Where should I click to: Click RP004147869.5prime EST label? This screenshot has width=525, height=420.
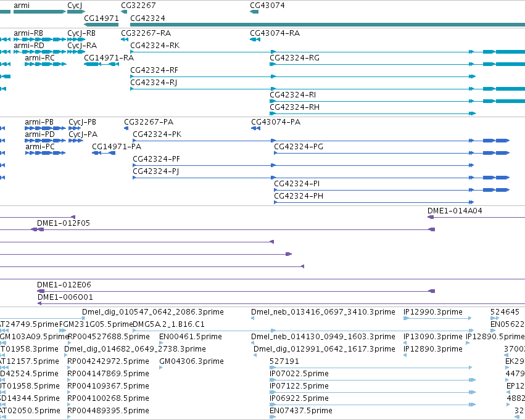[x=108, y=374]
